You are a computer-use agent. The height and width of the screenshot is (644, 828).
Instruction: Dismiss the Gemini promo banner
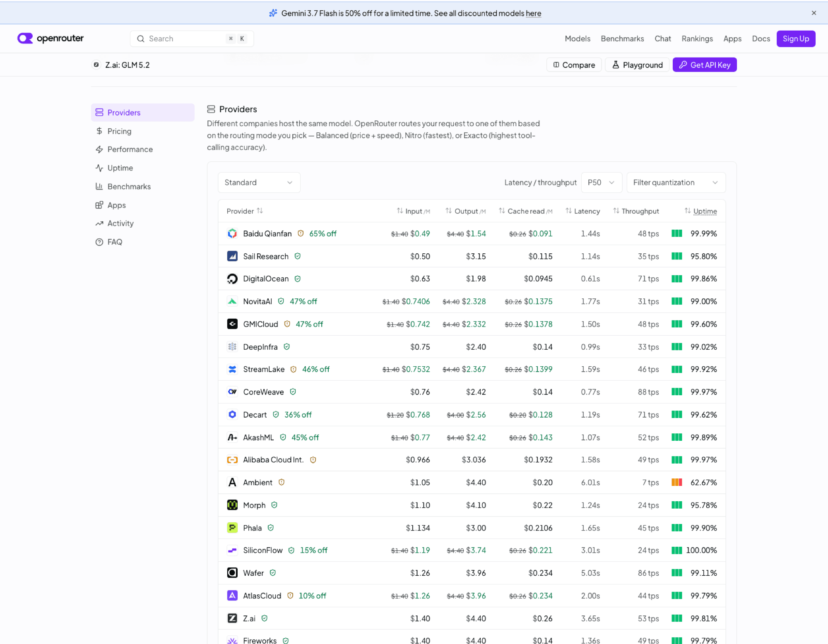tap(814, 13)
